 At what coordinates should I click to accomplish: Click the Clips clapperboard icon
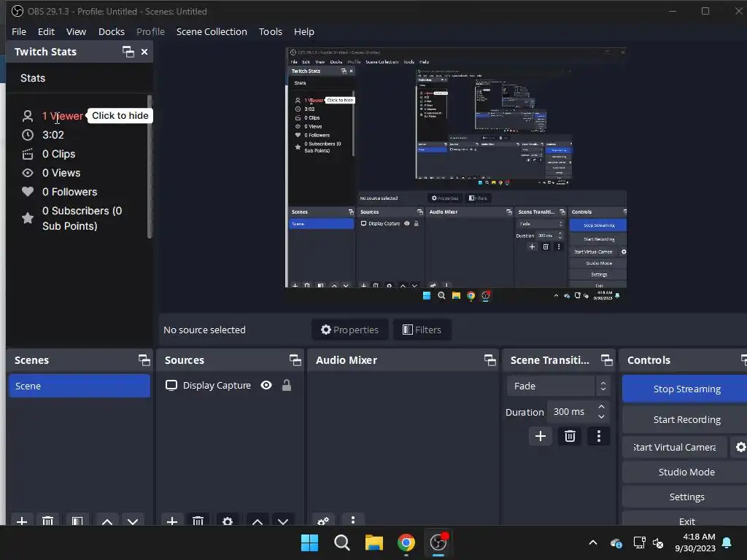click(28, 154)
